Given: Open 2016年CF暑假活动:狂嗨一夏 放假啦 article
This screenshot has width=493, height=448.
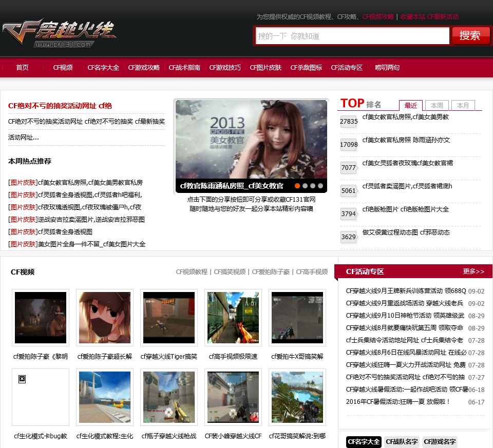Looking at the screenshot, I should click(x=398, y=401).
